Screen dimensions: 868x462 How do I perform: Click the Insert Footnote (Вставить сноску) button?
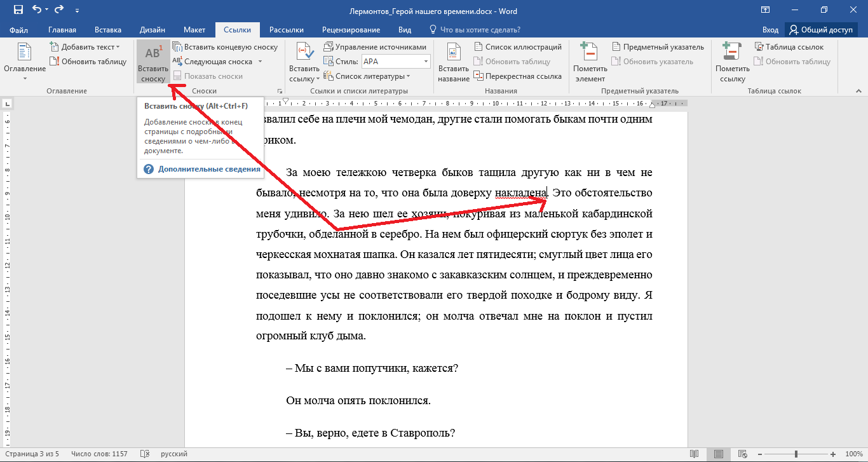point(153,62)
